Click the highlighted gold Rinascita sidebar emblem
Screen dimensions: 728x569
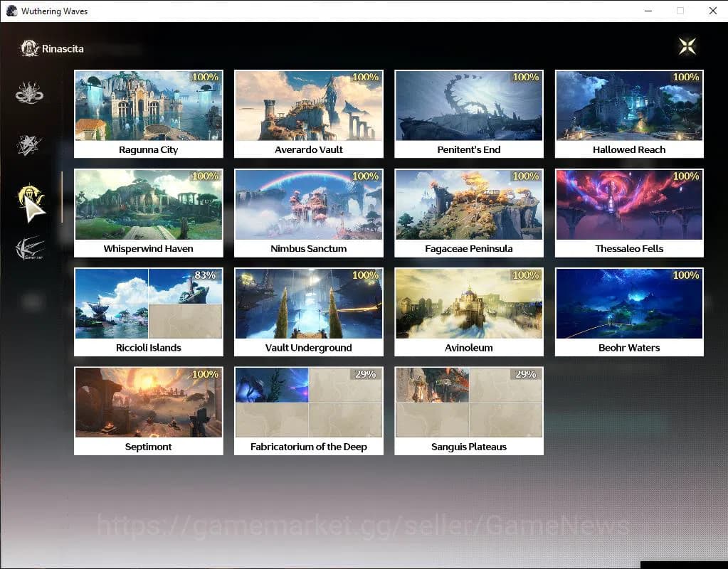tap(30, 197)
